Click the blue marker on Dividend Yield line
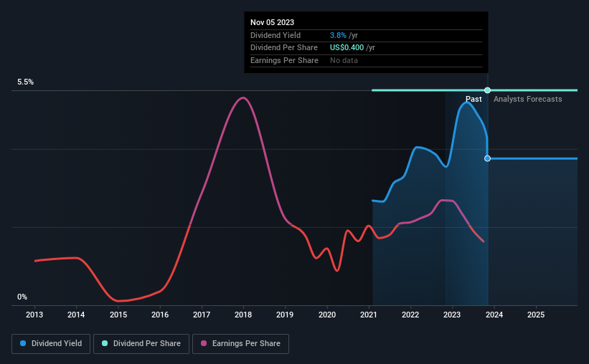589x364 pixels. click(x=487, y=158)
